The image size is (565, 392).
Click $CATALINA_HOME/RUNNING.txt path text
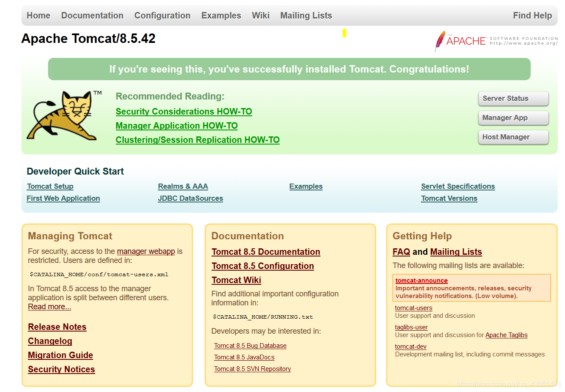click(263, 317)
